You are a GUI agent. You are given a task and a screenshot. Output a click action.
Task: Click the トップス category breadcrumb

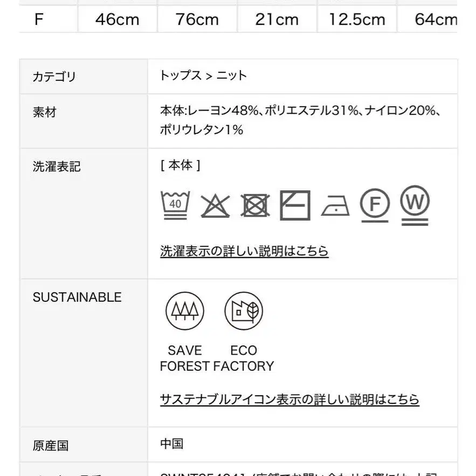click(181, 75)
